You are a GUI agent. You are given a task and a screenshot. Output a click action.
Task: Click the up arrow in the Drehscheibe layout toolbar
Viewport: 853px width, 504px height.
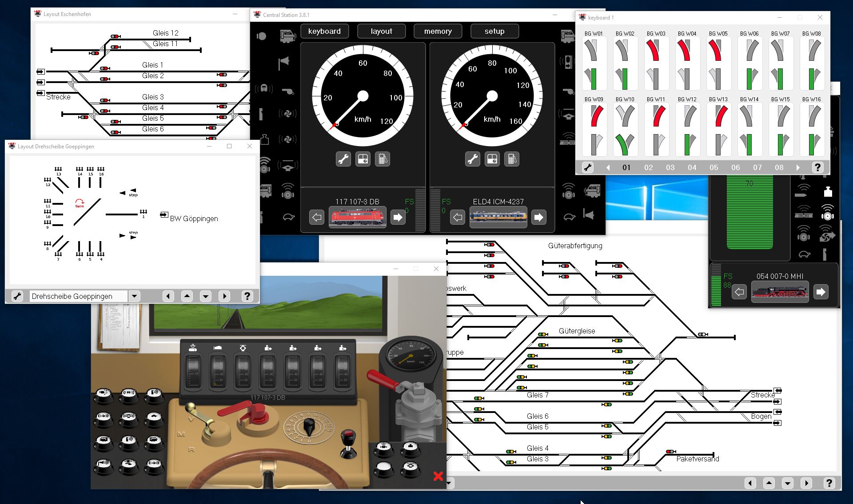coord(187,296)
